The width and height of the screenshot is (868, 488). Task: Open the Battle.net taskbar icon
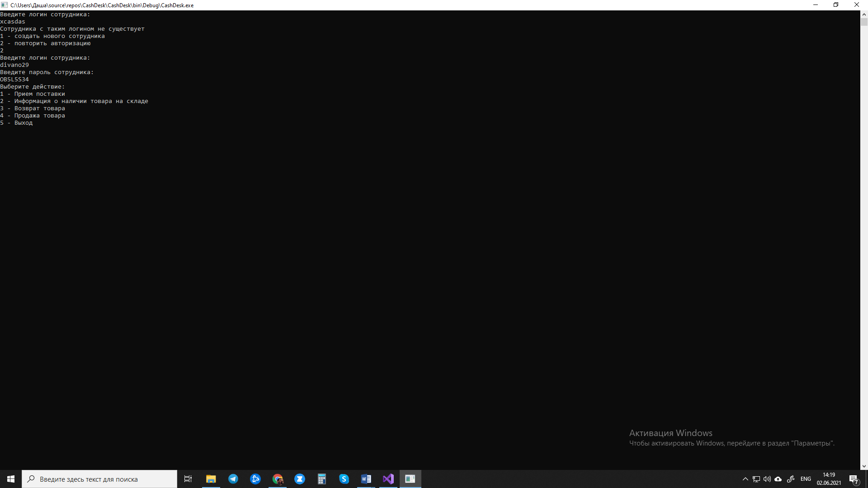[x=255, y=479]
